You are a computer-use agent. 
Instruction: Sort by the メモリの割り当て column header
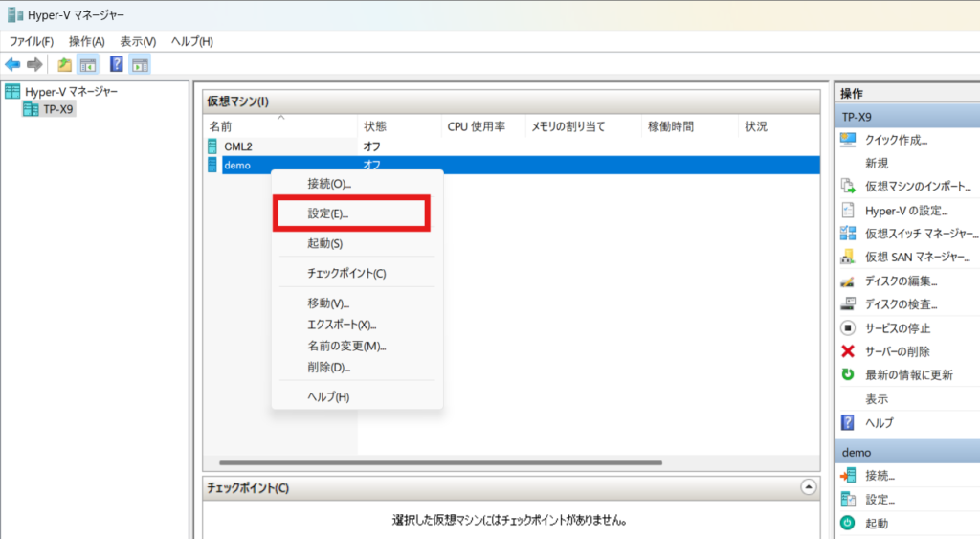coord(583,126)
